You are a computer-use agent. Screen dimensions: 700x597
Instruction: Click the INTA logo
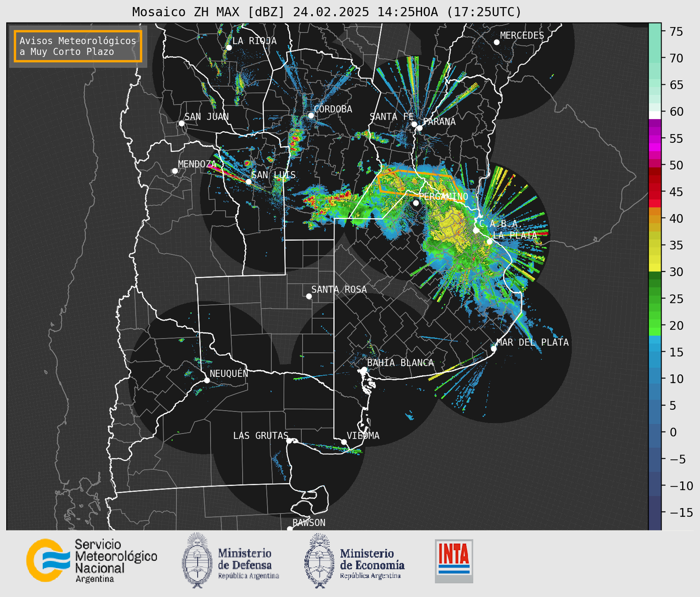454,561
